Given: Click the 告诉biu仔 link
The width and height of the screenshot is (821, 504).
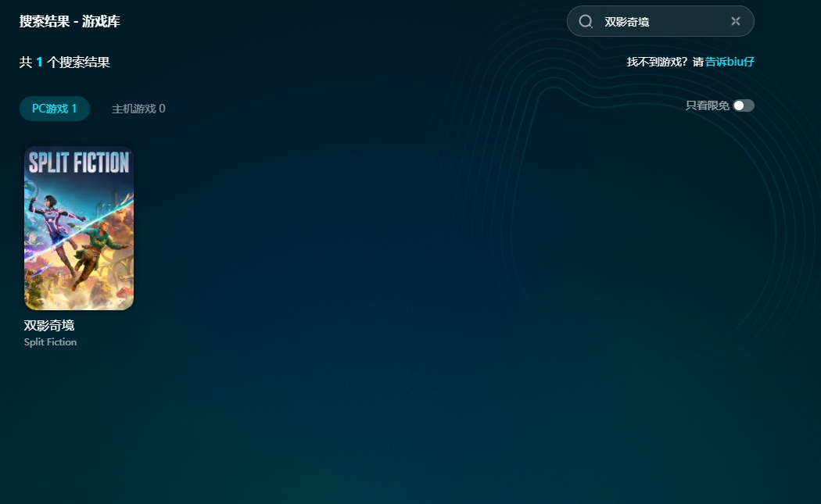Looking at the screenshot, I should [730, 62].
